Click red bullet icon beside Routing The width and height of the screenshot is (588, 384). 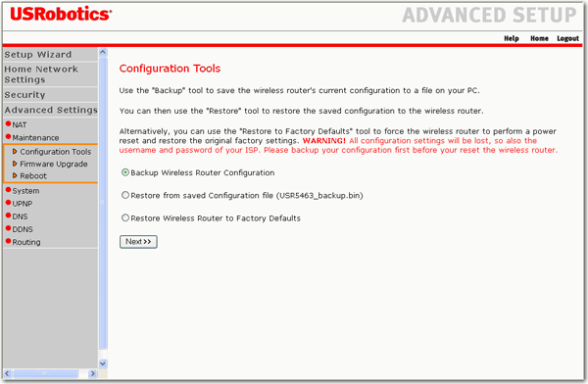8,241
